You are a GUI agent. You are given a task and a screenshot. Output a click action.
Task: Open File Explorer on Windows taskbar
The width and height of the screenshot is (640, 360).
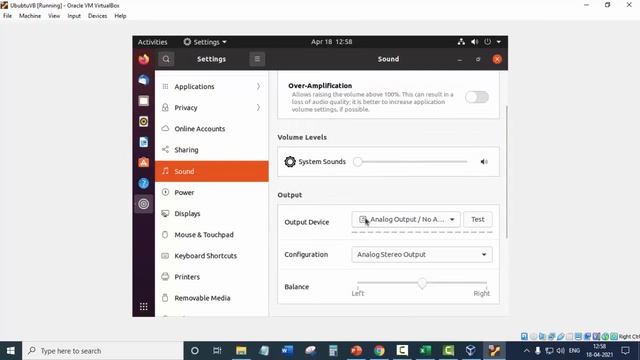click(x=241, y=351)
